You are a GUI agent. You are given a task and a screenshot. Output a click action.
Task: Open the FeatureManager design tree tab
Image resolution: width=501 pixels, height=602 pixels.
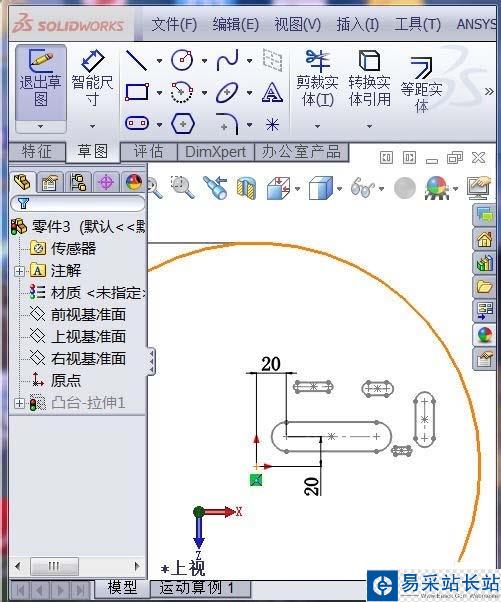coord(22,182)
